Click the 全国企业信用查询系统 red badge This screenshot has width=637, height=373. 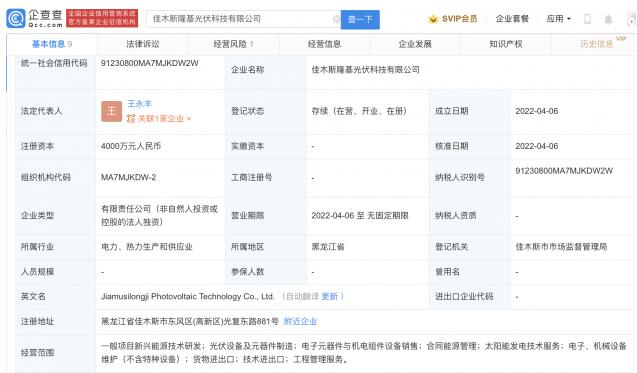[x=102, y=18]
